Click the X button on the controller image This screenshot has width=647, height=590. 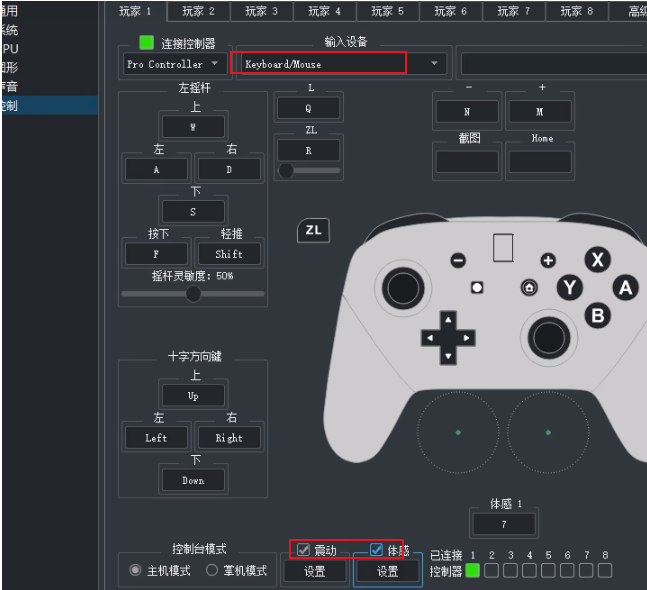(598, 260)
